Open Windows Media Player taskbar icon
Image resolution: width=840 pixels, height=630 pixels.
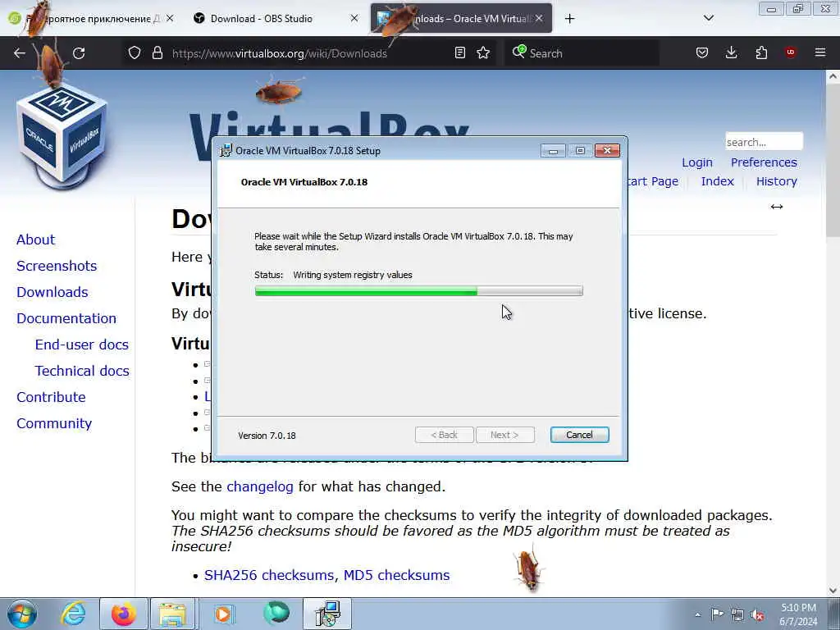point(224,614)
